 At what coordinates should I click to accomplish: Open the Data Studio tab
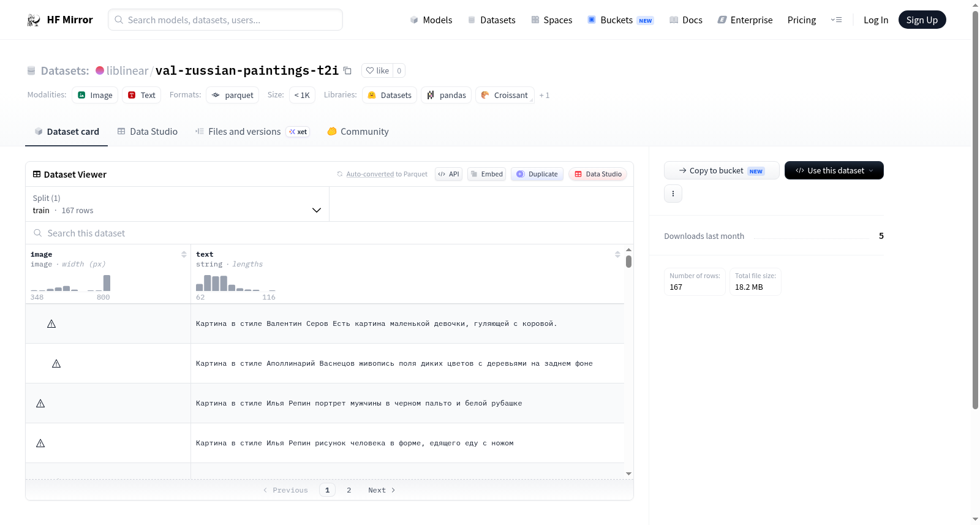click(148, 132)
